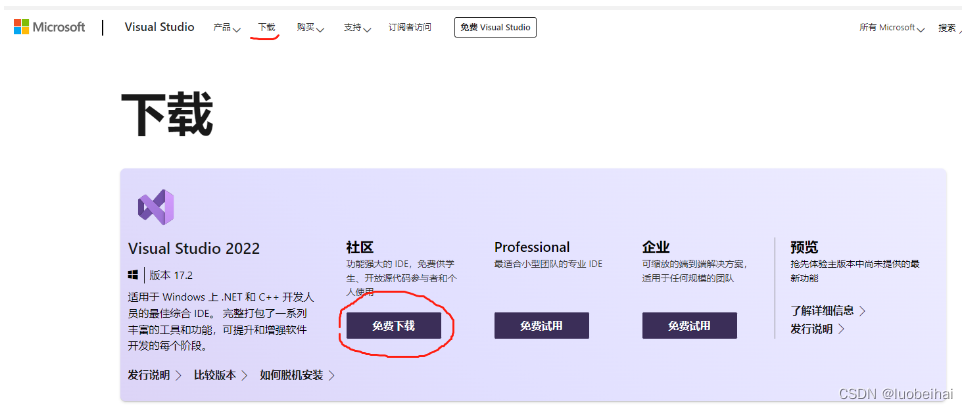This screenshot has height=409, width=968.
Task: Click the Professional edition heading
Action: tap(532, 247)
